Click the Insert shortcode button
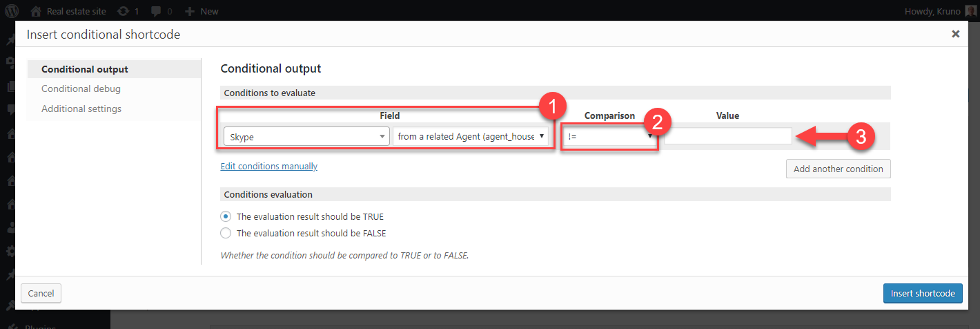The image size is (980, 329). pyautogui.click(x=923, y=293)
